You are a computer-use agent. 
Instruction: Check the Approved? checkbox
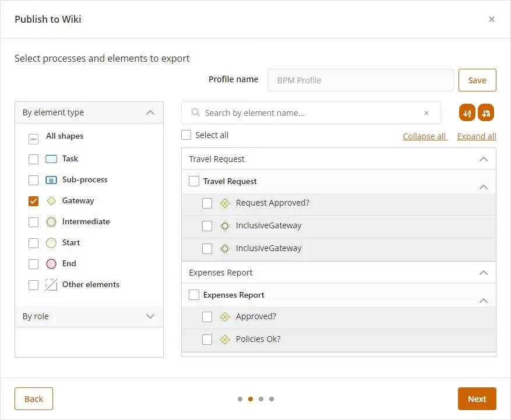tap(207, 317)
